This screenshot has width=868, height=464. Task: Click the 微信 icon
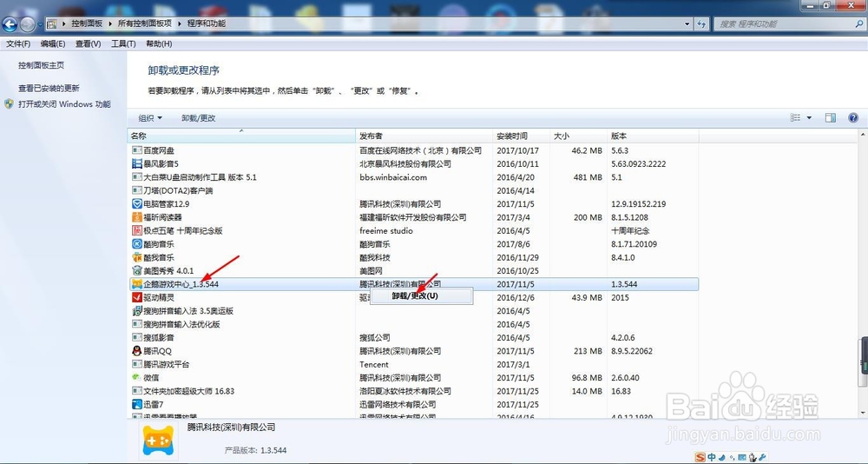click(137, 377)
